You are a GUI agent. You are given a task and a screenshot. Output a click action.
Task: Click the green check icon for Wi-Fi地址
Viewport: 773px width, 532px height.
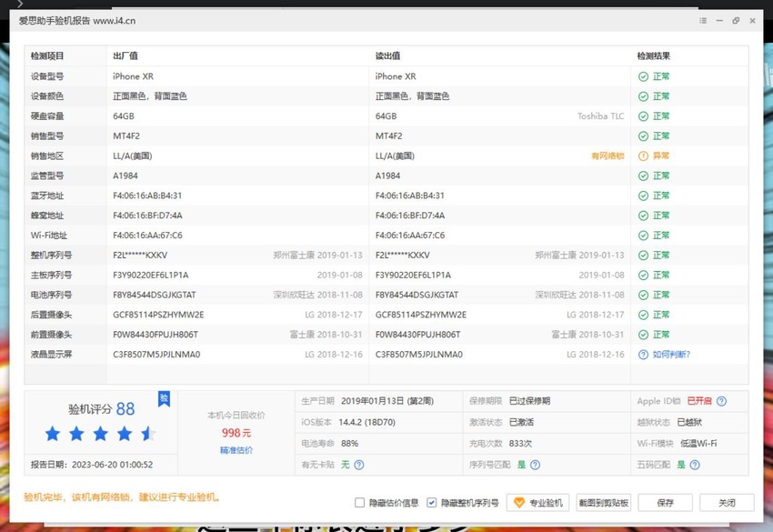pyautogui.click(x=643, y=236)
